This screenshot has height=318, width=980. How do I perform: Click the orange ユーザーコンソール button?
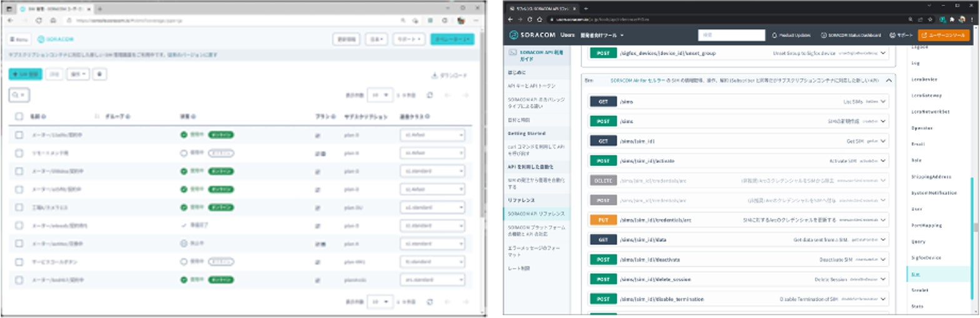click(x=944, y=35)
